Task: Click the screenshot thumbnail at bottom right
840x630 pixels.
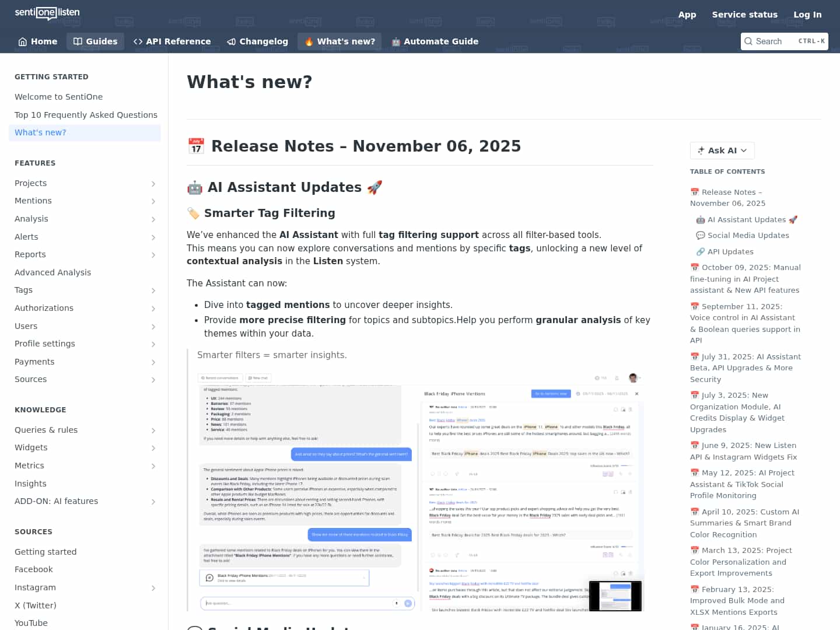Action: click(x=615, y=596)
